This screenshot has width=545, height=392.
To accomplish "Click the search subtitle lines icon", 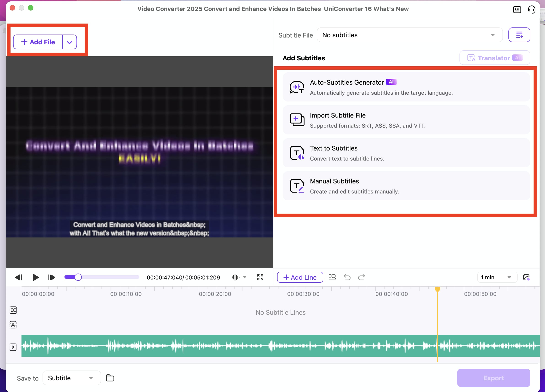I will coord(332,277).
